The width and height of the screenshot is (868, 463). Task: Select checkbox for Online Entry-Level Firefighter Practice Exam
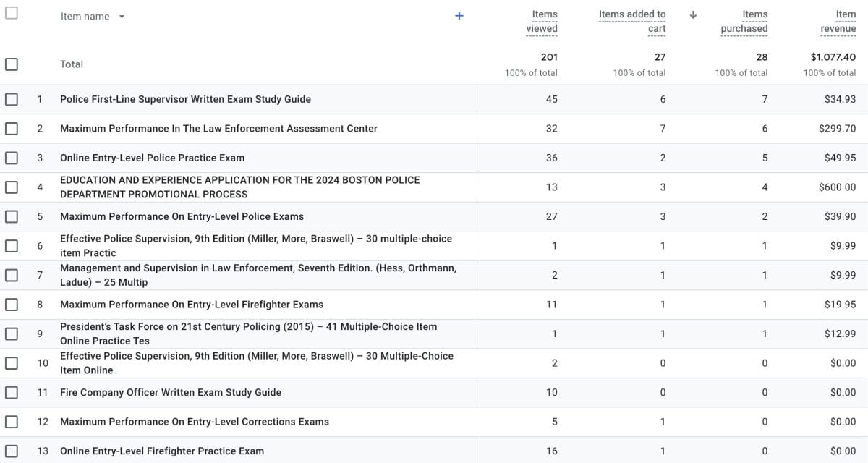(x=12, y=451)
